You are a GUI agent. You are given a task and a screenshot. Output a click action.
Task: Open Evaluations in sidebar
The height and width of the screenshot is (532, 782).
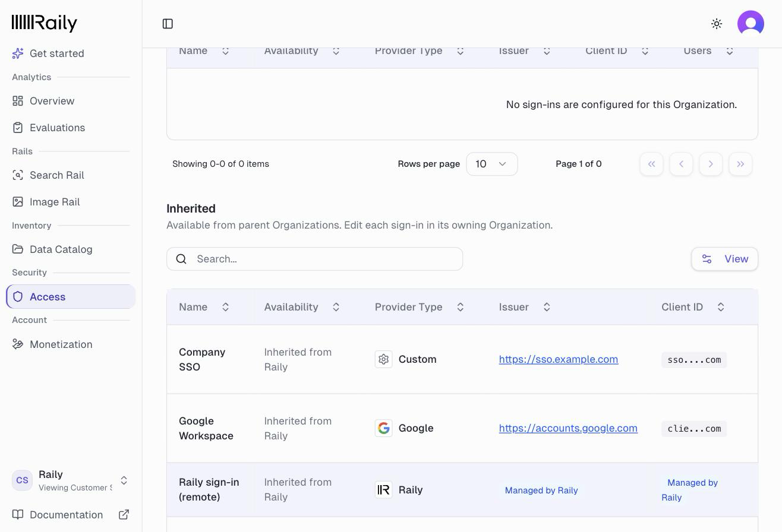(x=71, y=128)
